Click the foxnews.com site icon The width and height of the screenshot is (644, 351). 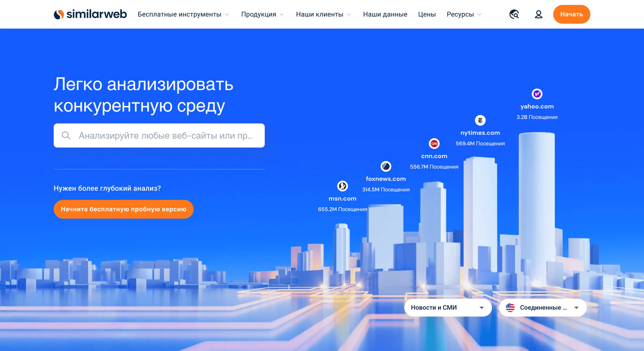[x=386, y=166]
